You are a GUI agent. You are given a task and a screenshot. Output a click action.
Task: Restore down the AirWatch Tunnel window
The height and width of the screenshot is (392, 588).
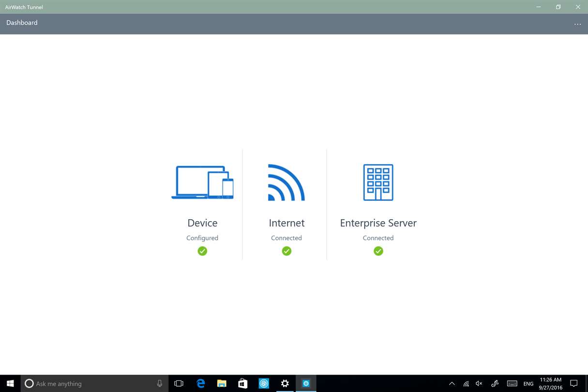pyautogui.click(x=558, y=7)
